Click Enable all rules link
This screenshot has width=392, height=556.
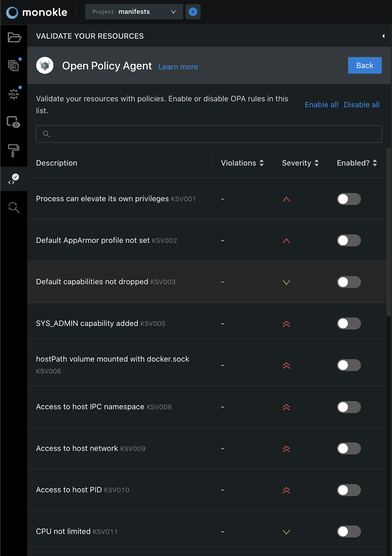pyautogui.click(x=321, y=105)
